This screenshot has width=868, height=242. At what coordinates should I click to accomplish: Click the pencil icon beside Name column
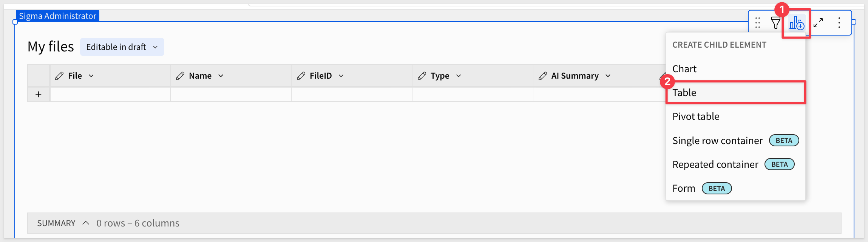(180, 76)
